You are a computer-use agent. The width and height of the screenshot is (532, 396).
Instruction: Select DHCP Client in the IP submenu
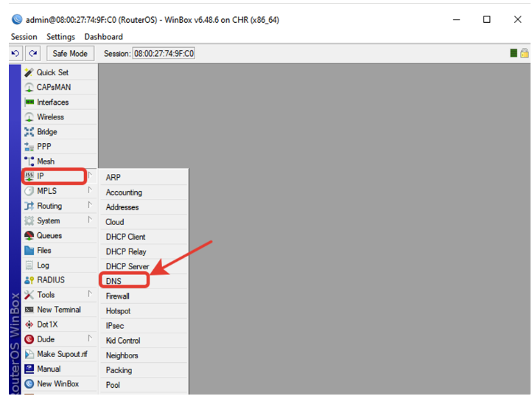pyautogui.click(x=144, y=237)
